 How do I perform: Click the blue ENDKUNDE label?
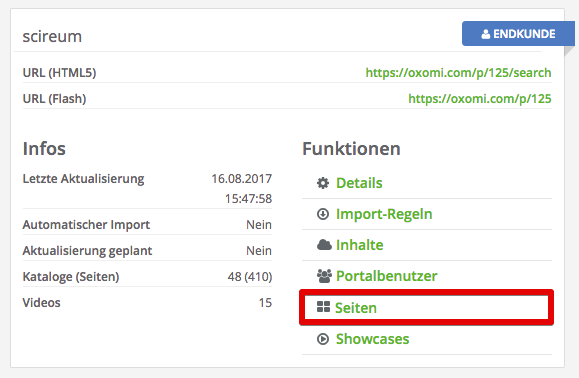(518, 34)
